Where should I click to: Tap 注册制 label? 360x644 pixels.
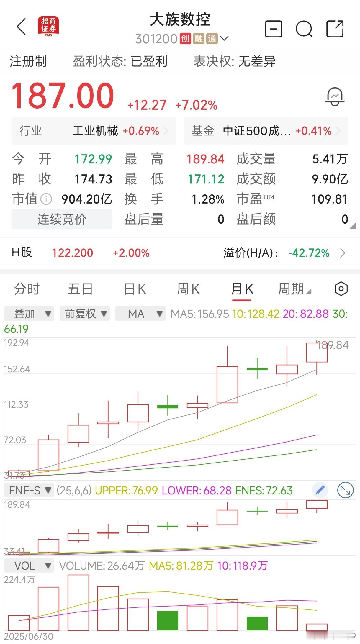[28, 61]
